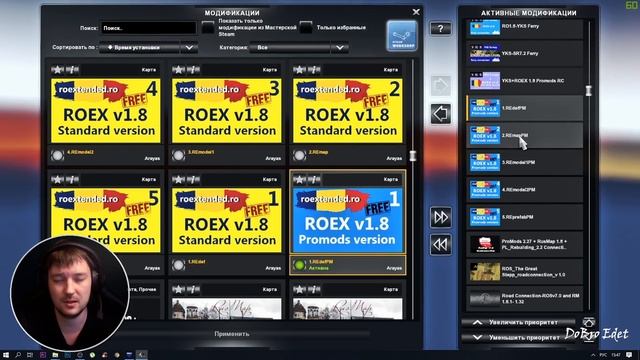This screenshot has height=360, width=640.
Task: Open Windows taskbar search
Action: click(x=18, y=355)
